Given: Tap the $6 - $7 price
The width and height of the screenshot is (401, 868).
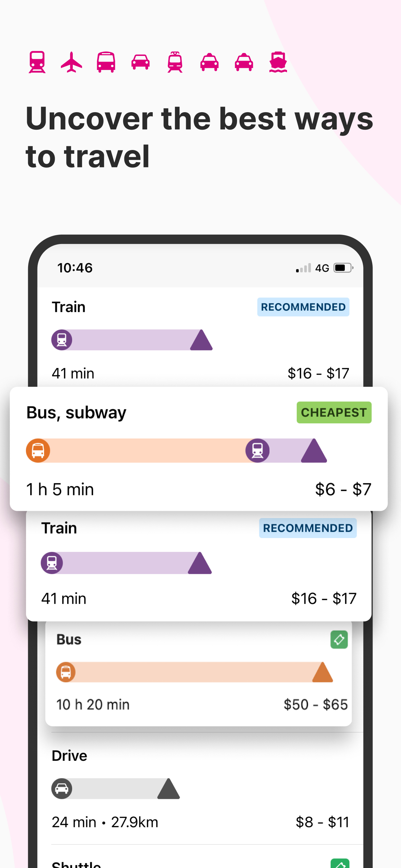Looking at the screenshot, I should point(343,489).
